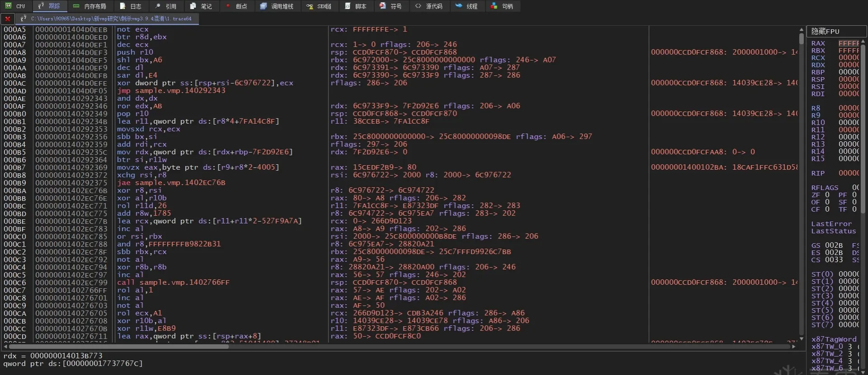Switch to the 线程 threads tab
Image resolution: width=868 pixels, height=375 pixels.
pos(467,6)
